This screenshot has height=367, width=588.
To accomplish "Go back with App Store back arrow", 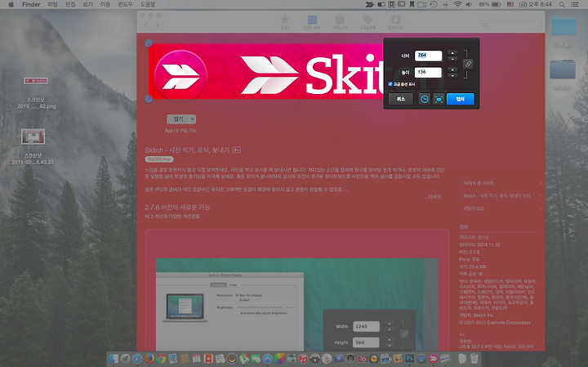I will 145,25.
